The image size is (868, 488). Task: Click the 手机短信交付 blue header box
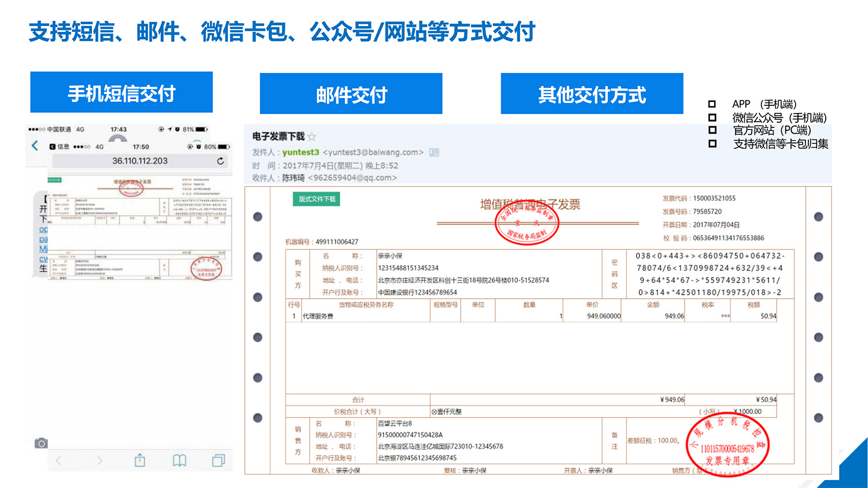[122, 93]
